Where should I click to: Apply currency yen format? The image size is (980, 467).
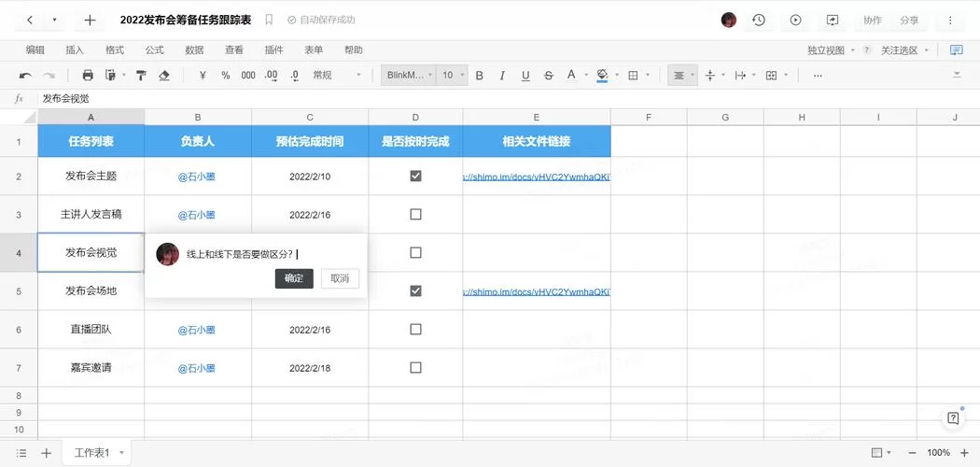[x=203, y=75]
